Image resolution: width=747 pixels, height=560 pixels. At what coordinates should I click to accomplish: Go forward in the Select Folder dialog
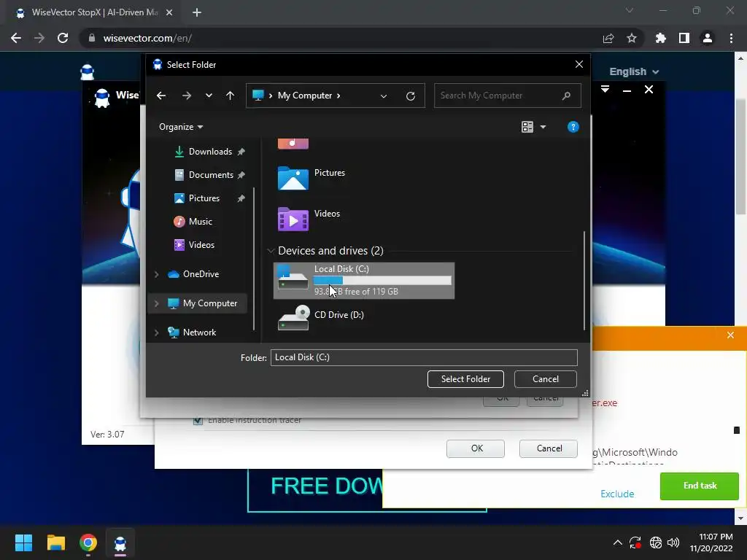[186, 96]
